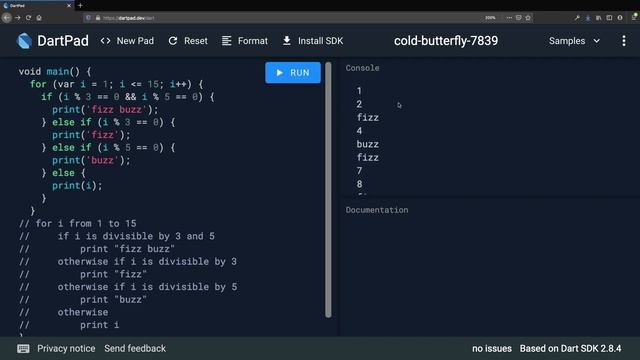Click Install SDK download button

[x=313, y=41]
